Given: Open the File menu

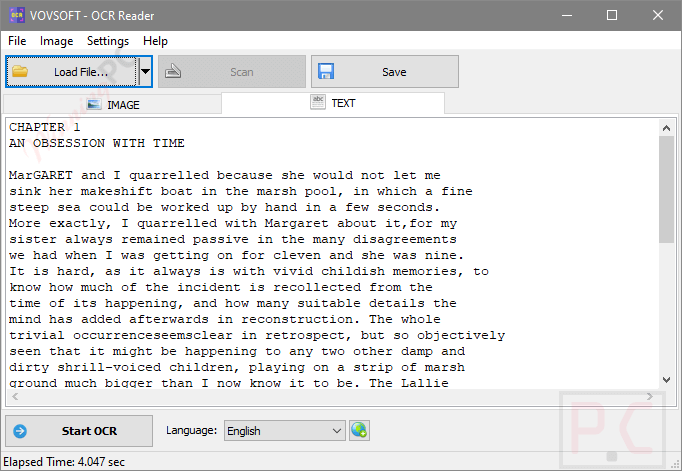Looking at the screenshot, I should click(x=17, y=41).
